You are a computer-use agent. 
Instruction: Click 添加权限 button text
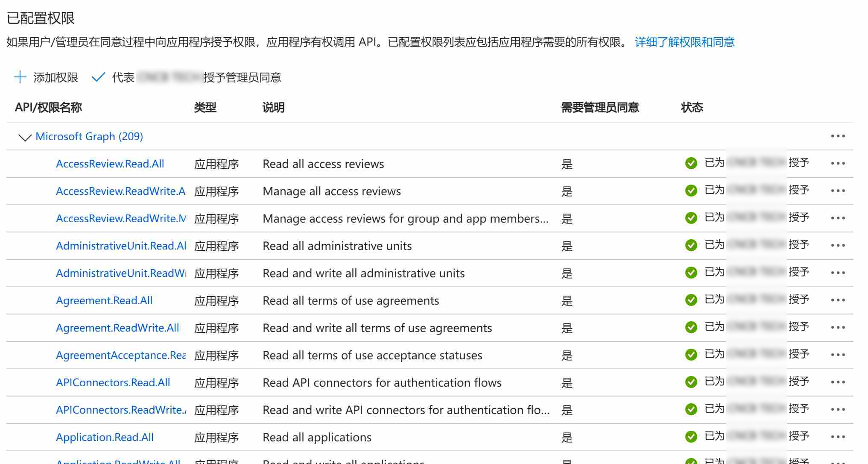(56, 77)
